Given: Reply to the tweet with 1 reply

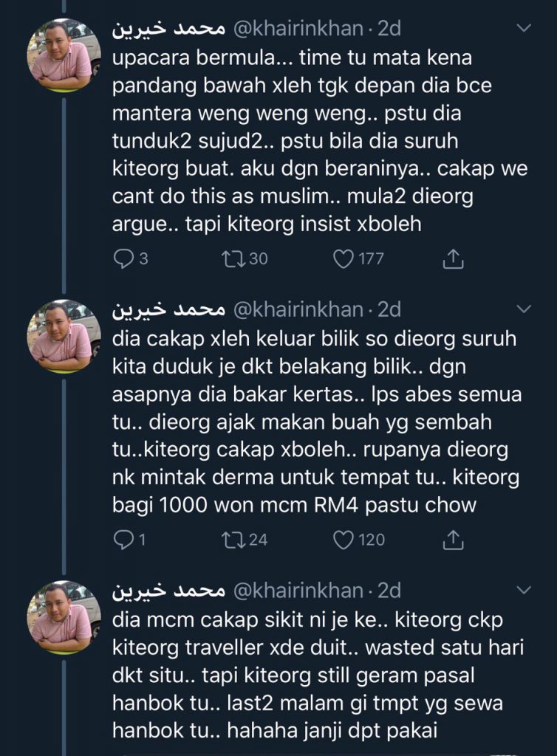Looking at the screenshot, I should coord(123,540).
